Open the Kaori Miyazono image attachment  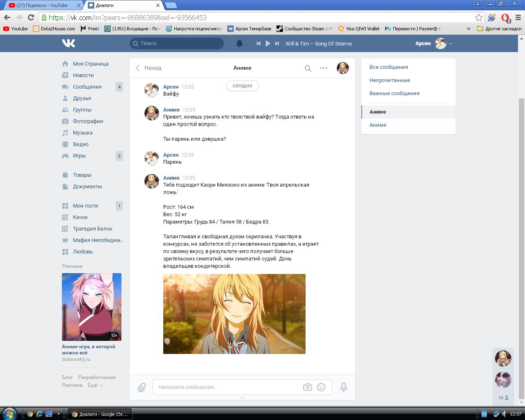tap(234, 314)
